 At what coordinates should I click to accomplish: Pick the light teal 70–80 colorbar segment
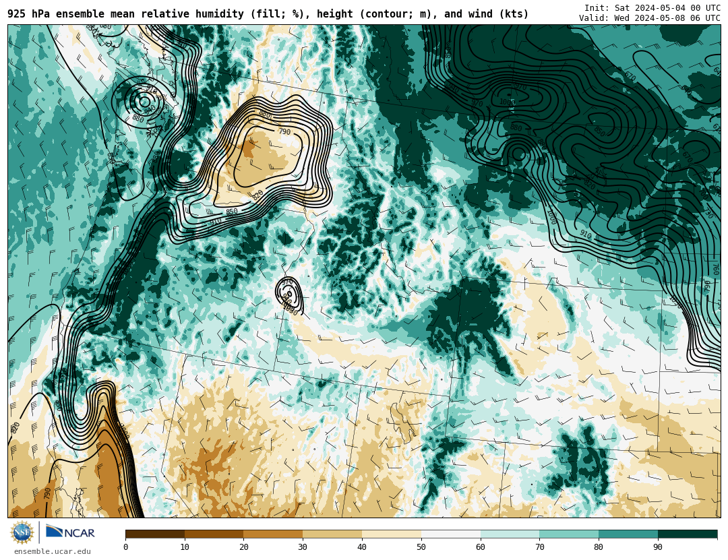pyautogui.click(x=569, y=534)
